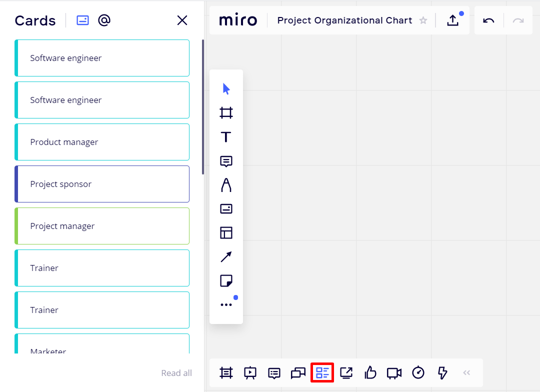Close the Cards panel
Image resolution: width=540 pixels, height=392 pixels.
coord(182,20)
